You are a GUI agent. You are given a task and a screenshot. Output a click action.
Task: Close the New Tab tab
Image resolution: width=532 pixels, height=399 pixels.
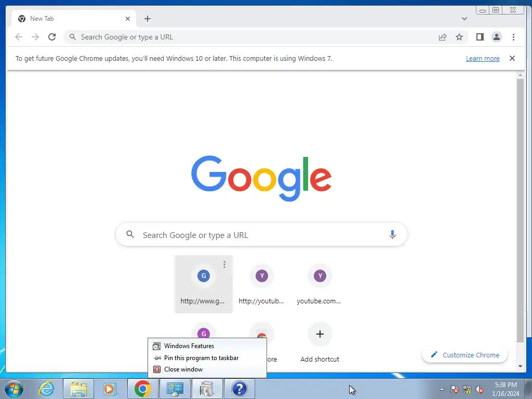click(x=128, y=19)
